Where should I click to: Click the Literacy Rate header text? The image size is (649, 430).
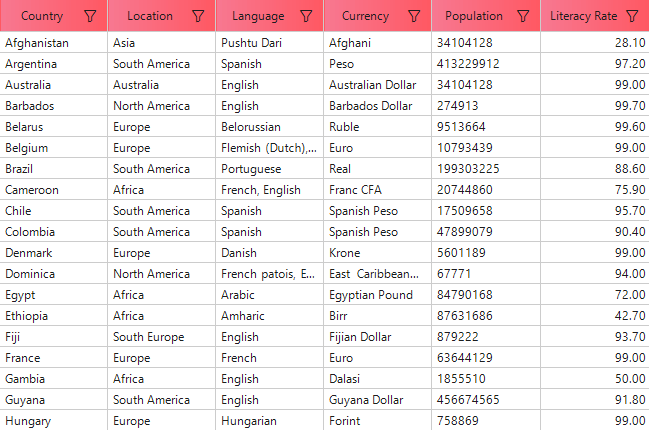coord(584,16)
